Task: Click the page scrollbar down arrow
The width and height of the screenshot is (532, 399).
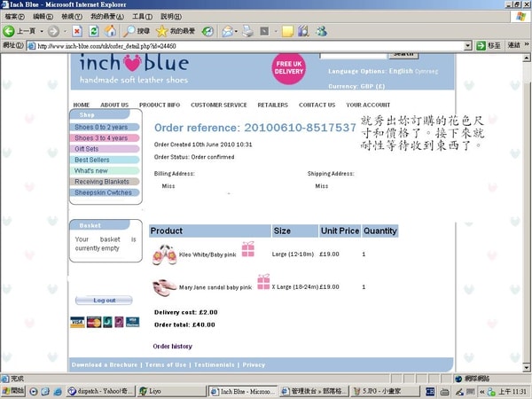Action: point(526,367)
